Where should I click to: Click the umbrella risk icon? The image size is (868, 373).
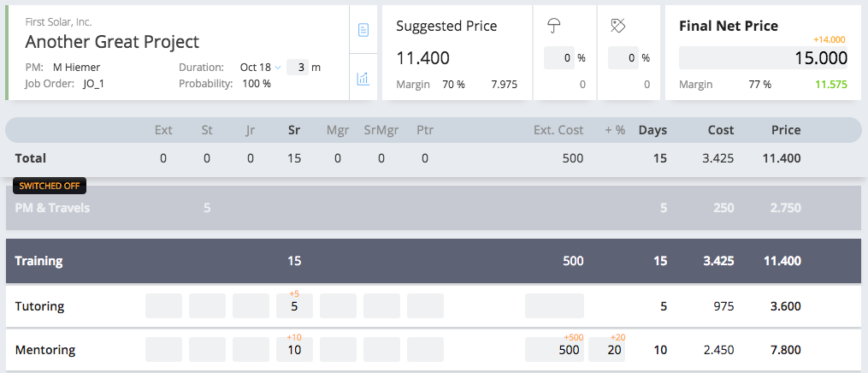pyautogui.click(x=553, y=26)
